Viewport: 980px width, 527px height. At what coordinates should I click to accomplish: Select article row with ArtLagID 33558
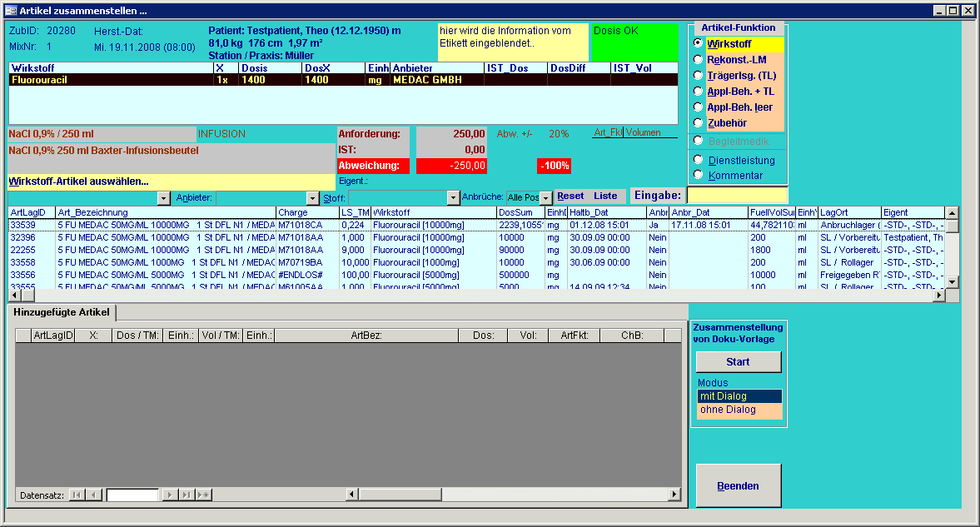coord(476,262)
